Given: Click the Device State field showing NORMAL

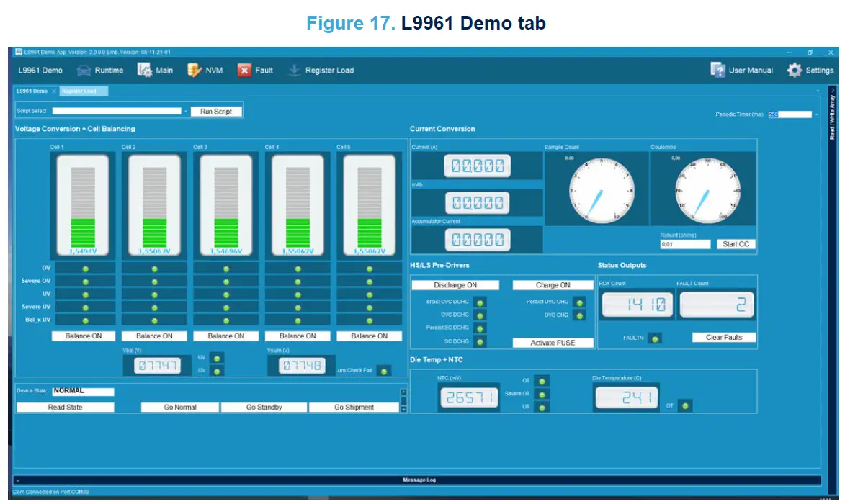Looking at the screenshot, I should [x=83, y=392].
